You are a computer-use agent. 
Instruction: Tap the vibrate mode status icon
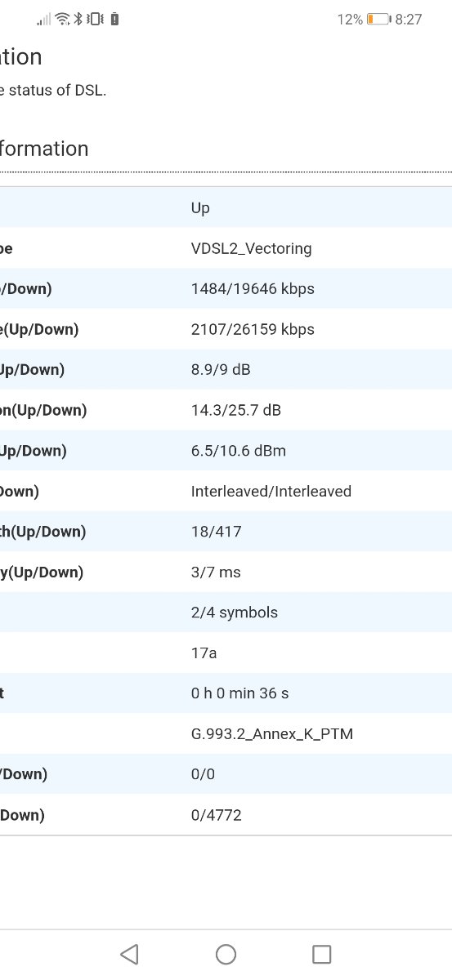click(96, 19)
